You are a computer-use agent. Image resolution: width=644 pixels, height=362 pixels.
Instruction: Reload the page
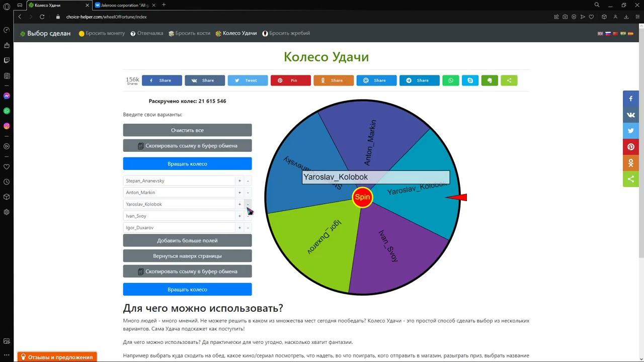coord(42,17)
